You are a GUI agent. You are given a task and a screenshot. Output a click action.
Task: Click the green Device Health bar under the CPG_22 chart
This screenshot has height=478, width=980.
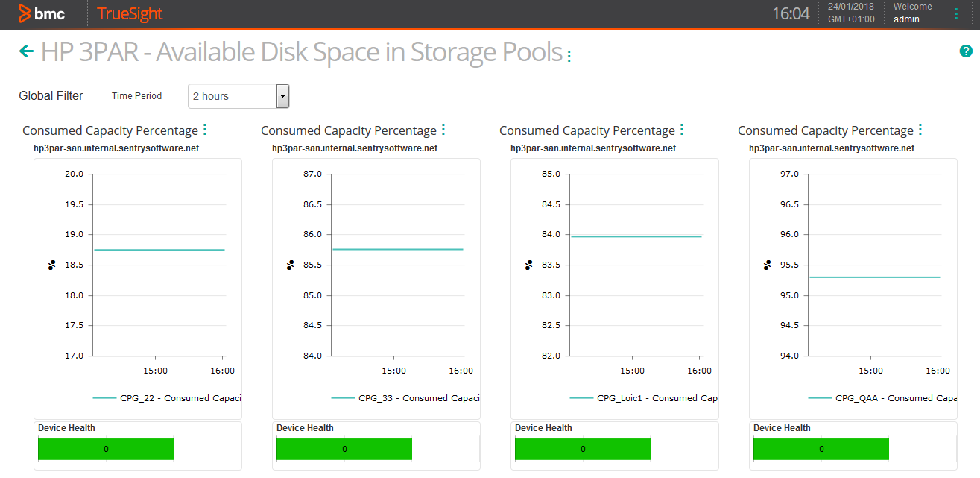pos(105,449)
